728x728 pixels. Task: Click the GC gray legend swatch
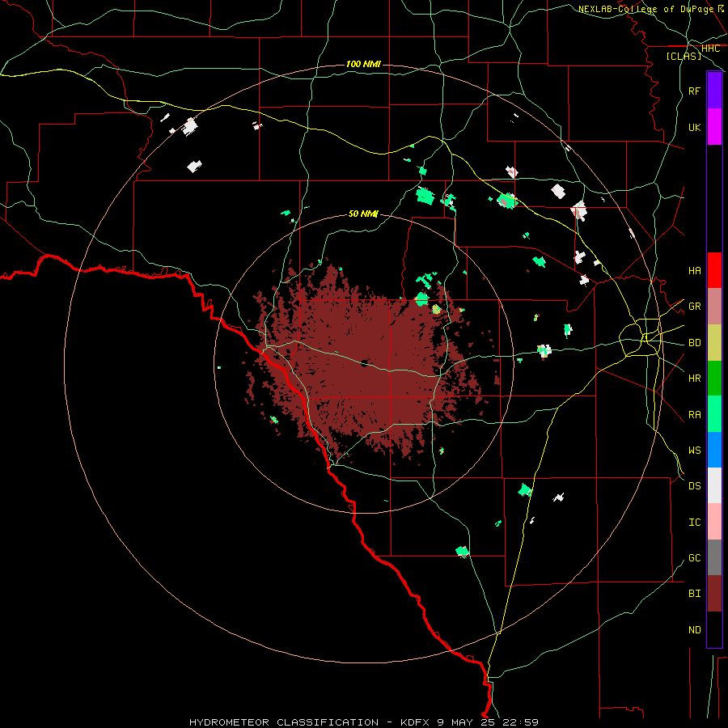[x=714, y=557]
